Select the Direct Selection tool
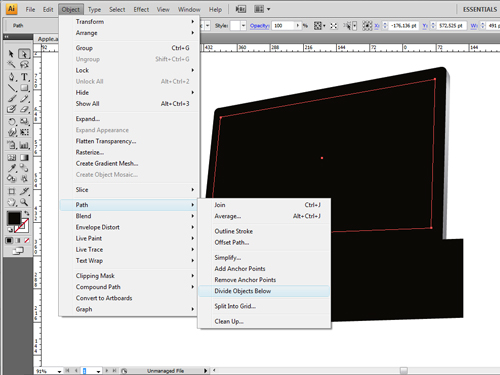500x375 pixels. [24, 54]
